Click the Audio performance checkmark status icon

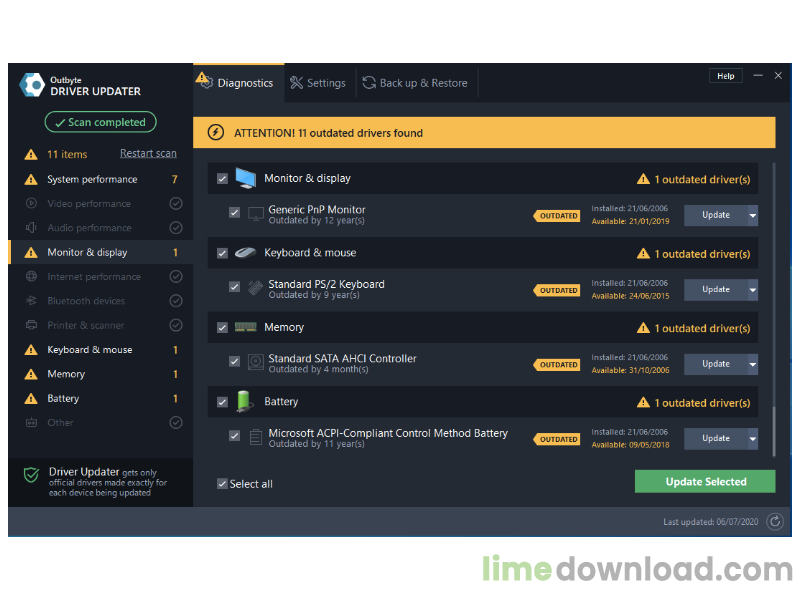(x=176, y=228)
